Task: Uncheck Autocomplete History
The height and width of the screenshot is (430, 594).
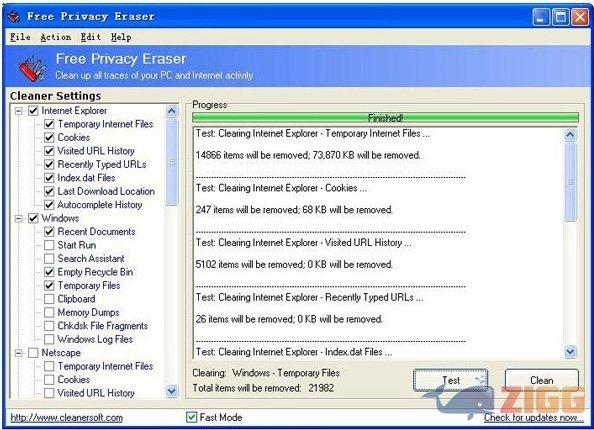Action: (49, 205)
